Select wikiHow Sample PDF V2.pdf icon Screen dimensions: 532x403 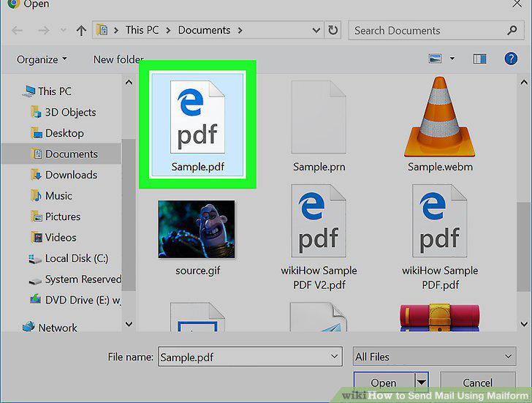point(319,221)
